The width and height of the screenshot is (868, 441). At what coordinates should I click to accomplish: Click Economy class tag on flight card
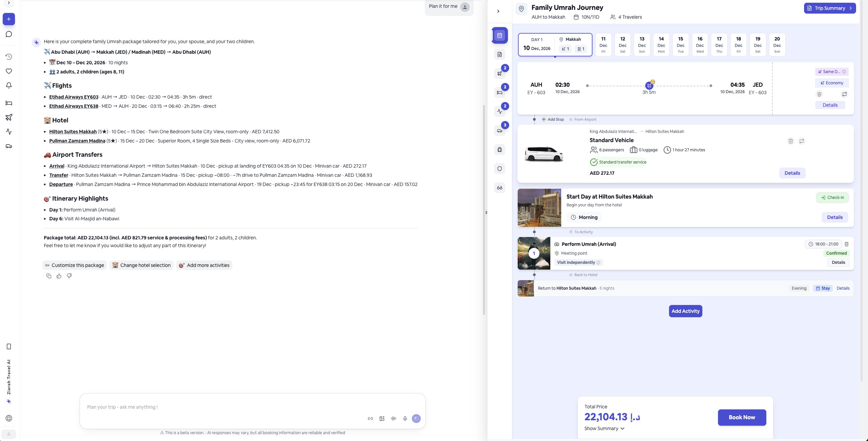pyautogui.click(x=832, y=83)
